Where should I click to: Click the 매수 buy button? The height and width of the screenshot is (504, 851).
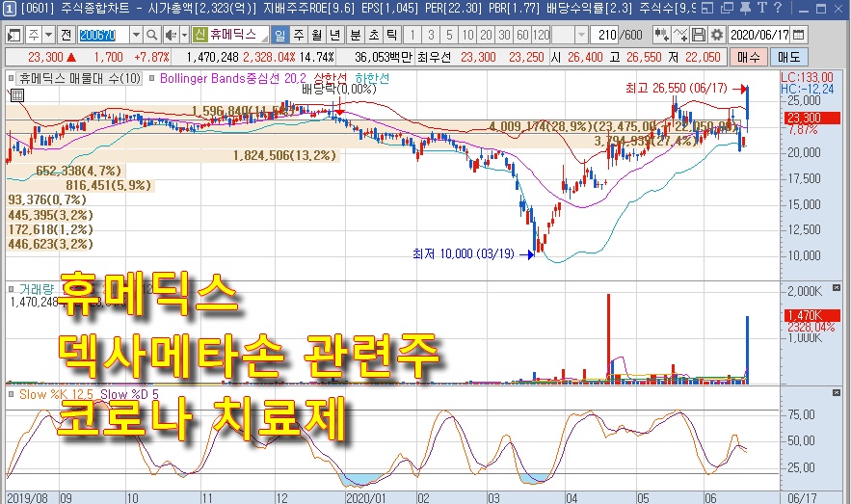pyautogui.click(x=749, y=57)
